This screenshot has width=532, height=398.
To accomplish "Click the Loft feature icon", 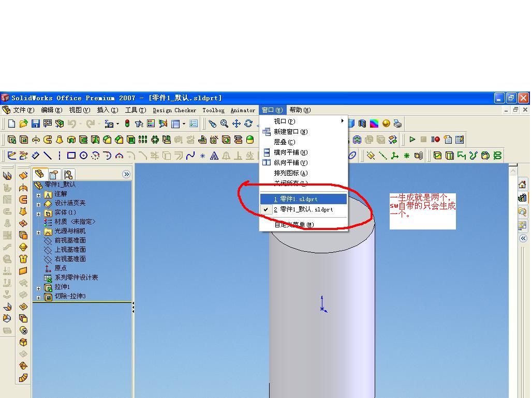I will point(60,140).
